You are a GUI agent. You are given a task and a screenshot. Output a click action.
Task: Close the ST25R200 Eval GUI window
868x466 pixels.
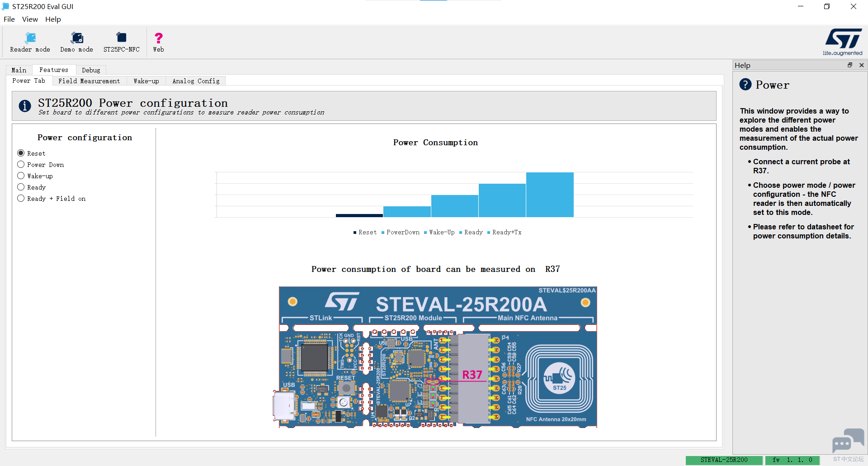[x=854, y=6]
